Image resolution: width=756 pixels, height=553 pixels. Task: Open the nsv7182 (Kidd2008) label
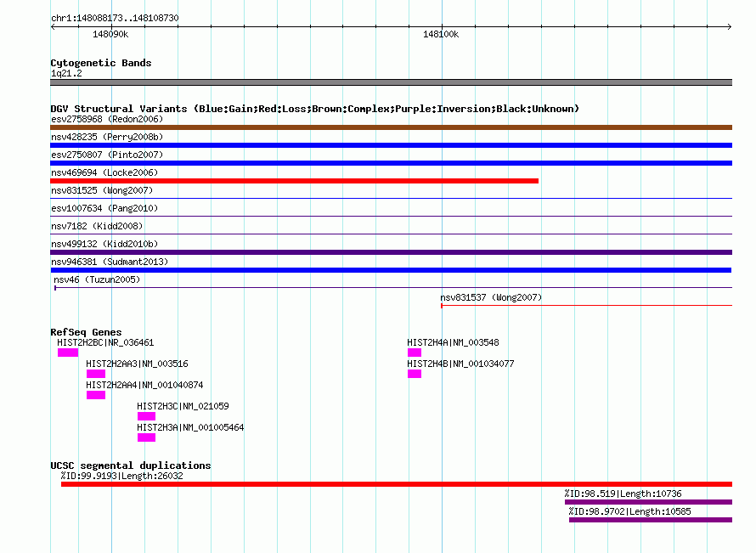(x=97, y=226)
